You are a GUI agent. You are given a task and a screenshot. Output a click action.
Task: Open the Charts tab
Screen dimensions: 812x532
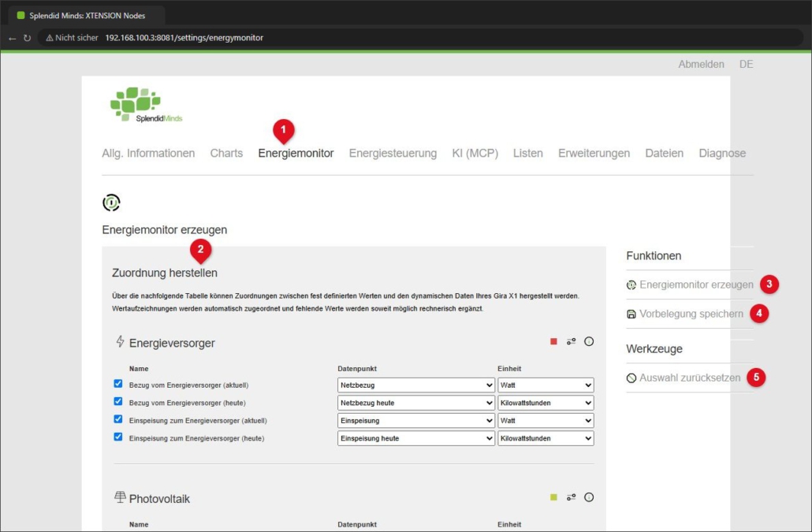[x=226, y=153]
